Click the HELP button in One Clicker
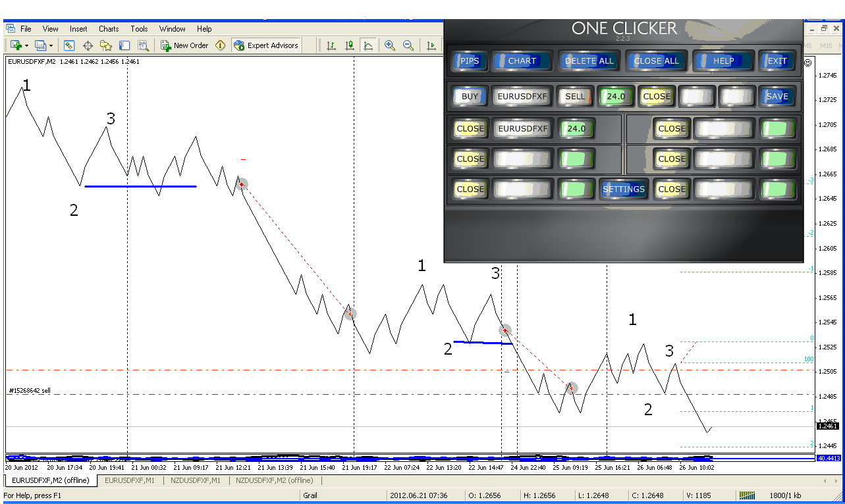 [x=723, y=61]
